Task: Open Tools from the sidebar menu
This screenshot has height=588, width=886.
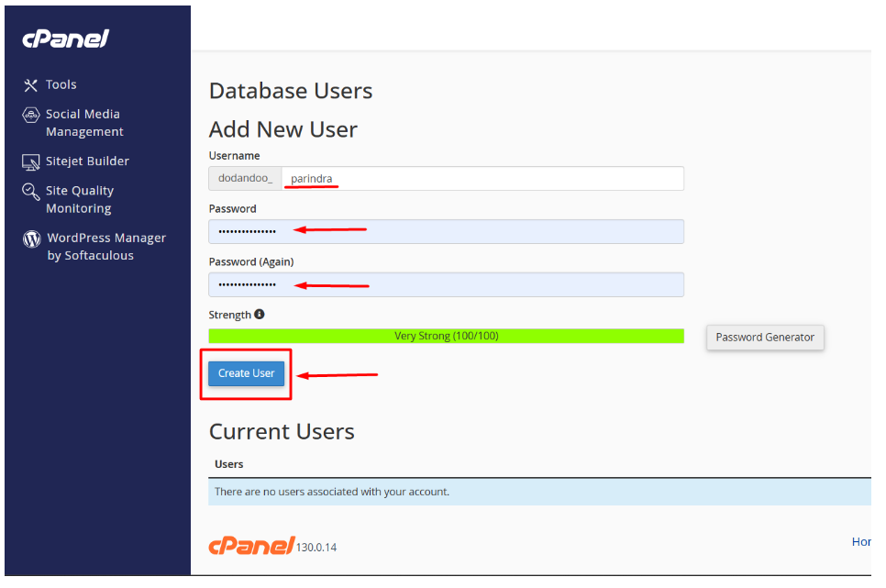Action: click(61, 84)
